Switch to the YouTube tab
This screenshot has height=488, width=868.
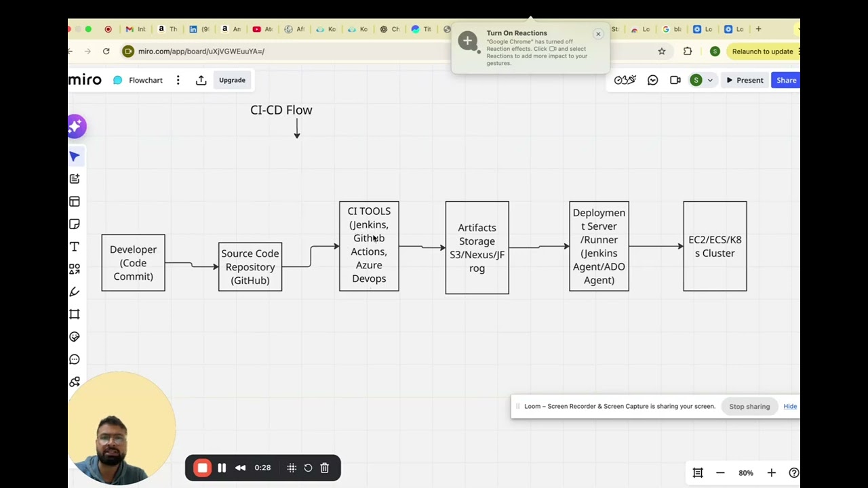262,29
